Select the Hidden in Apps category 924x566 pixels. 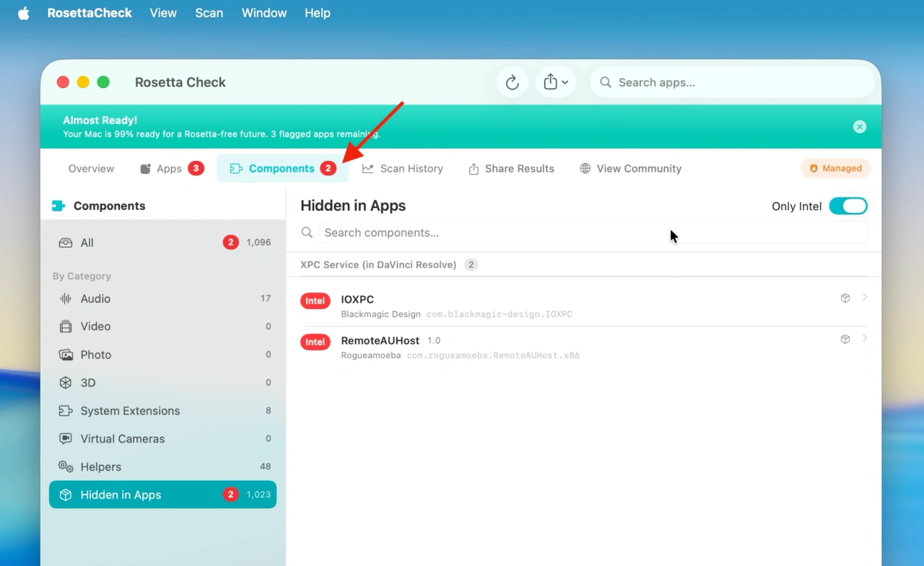click(x=163, y=495)
